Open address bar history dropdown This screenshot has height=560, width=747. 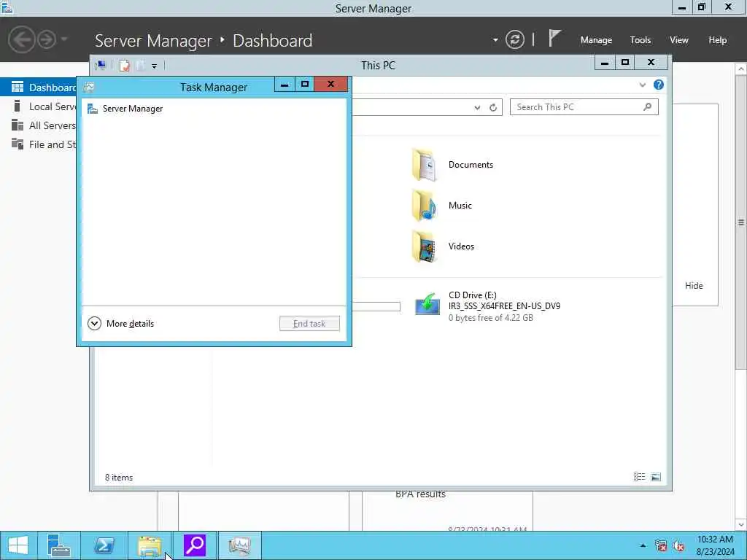click(x=477, y=108)
